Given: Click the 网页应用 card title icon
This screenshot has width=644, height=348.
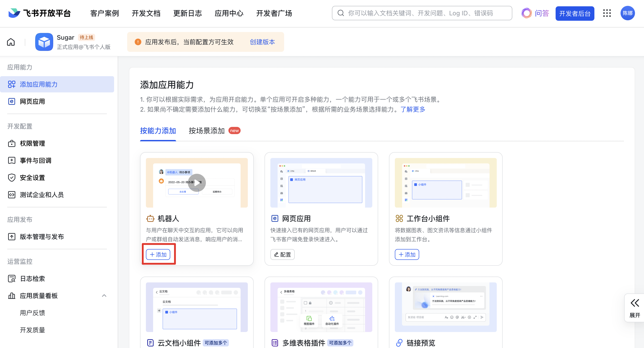Looking at the screenshot, I should [x=274, y=219].
